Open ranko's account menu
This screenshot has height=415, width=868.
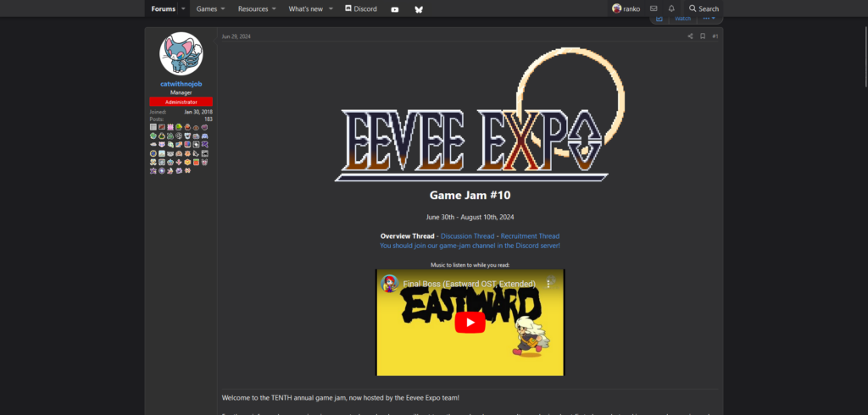point(626,8)
